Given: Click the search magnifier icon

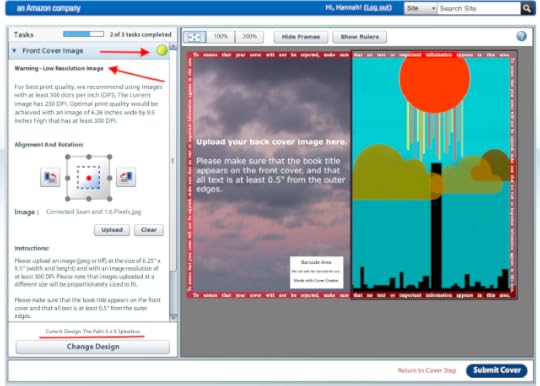Looking at the screenshot, I should click(x=527, y=8).
